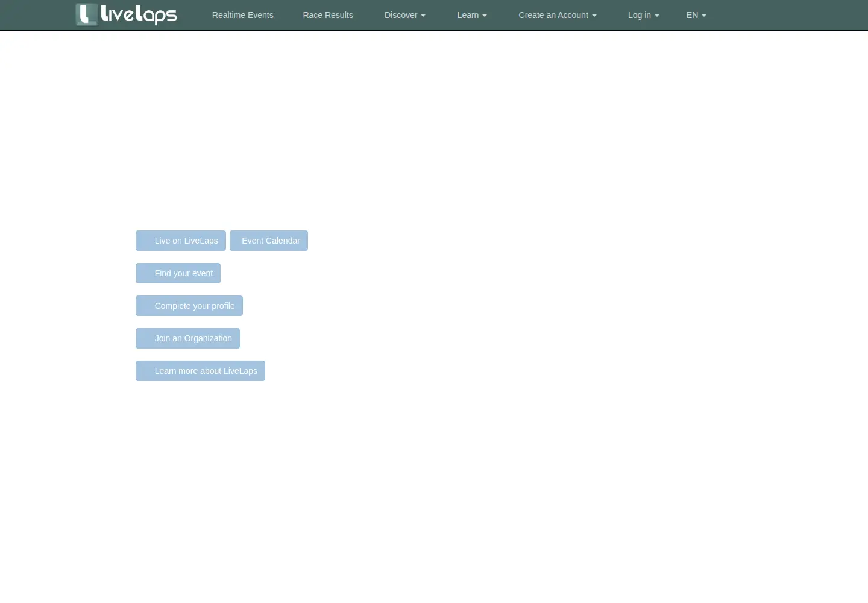Open the Log in dropdown

click(x=644, y=15)
